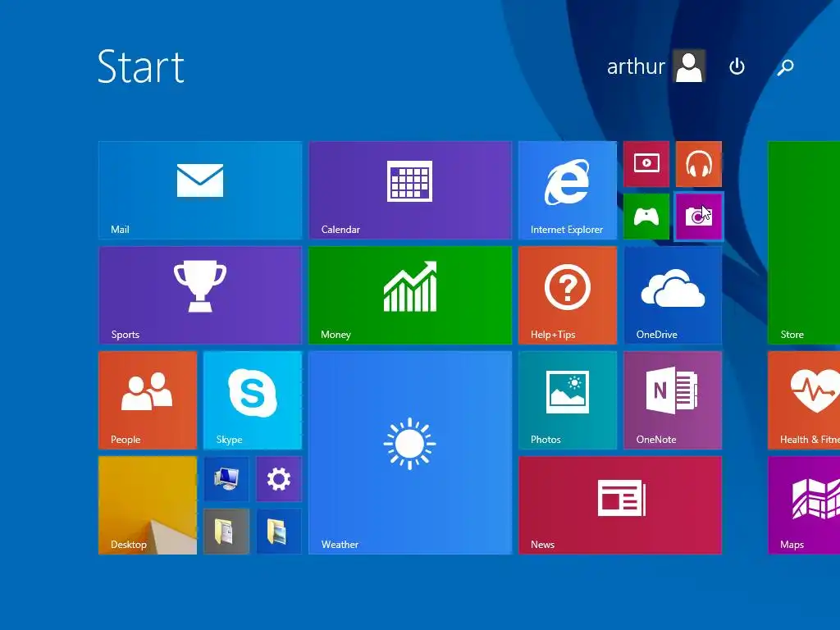Open the Sports trophy tile
Screen dimensions: 840x630
(x=200, y=295)
